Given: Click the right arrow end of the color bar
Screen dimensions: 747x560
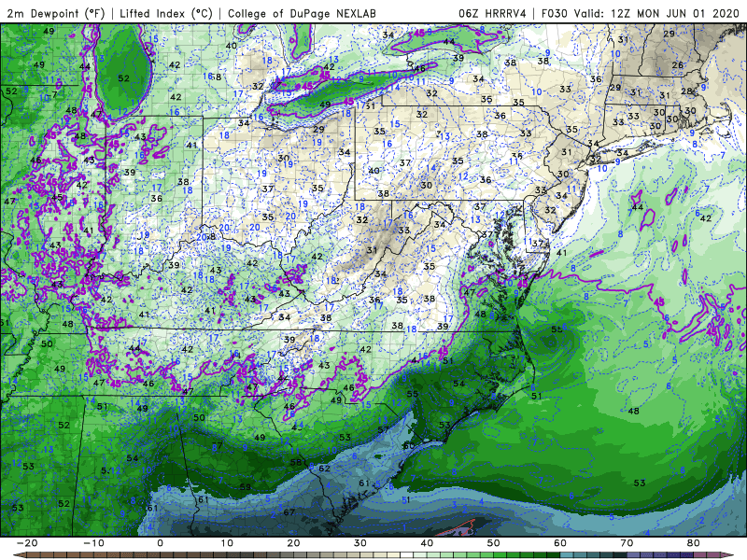Looking at the screenshot, I should point(729,555).
